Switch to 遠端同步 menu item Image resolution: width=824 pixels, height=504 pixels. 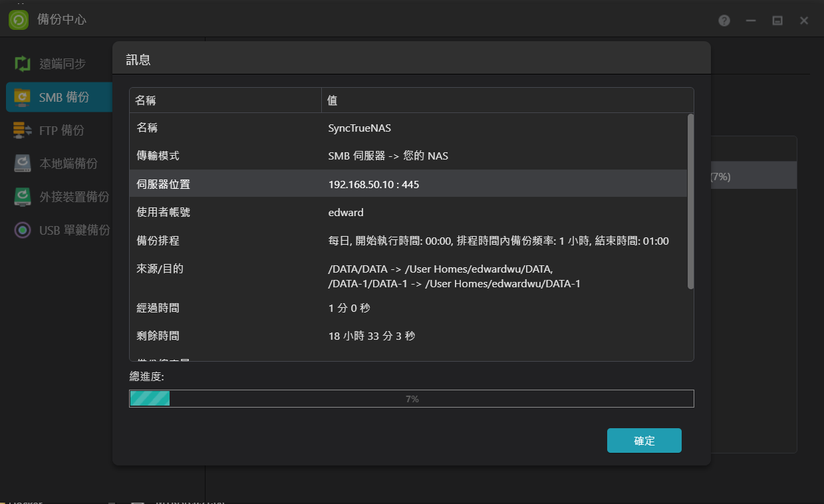[x=63, y=64]
